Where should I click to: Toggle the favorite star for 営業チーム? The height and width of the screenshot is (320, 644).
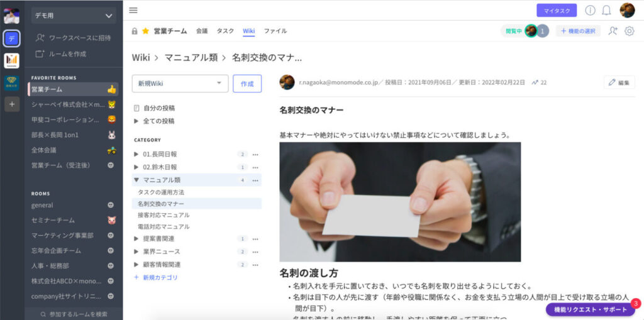(145, 31)
